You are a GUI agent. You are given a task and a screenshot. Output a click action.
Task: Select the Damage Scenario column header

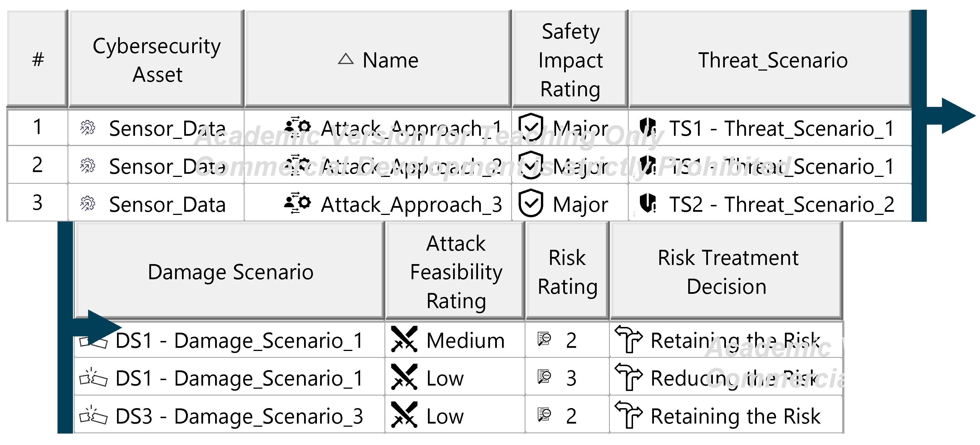[x=230, y=272]
